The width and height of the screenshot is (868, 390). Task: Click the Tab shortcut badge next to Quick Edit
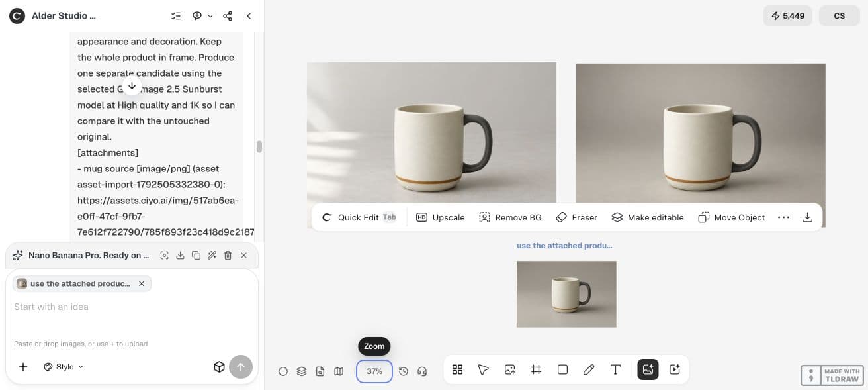coord(390,217)
